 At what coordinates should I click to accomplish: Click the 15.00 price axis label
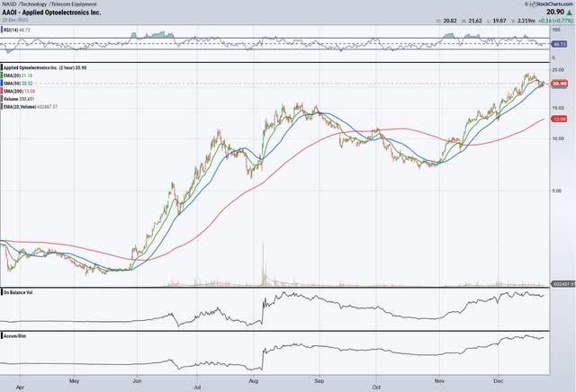click(x=558, y=108)
